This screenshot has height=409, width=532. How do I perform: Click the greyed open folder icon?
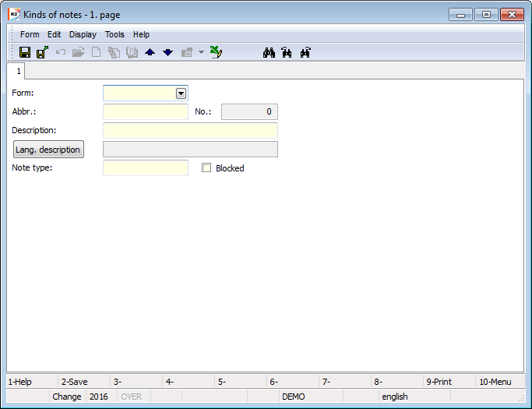(79, 52)
